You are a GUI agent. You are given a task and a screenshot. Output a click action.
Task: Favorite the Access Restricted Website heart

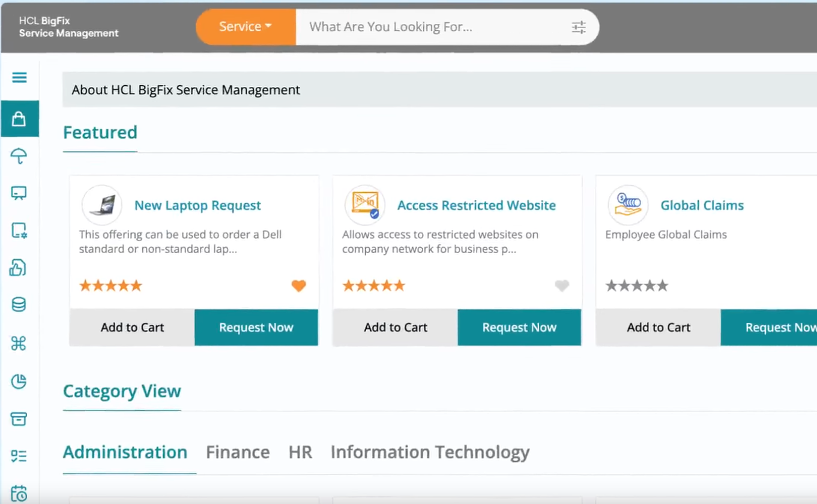coord(561,286)
